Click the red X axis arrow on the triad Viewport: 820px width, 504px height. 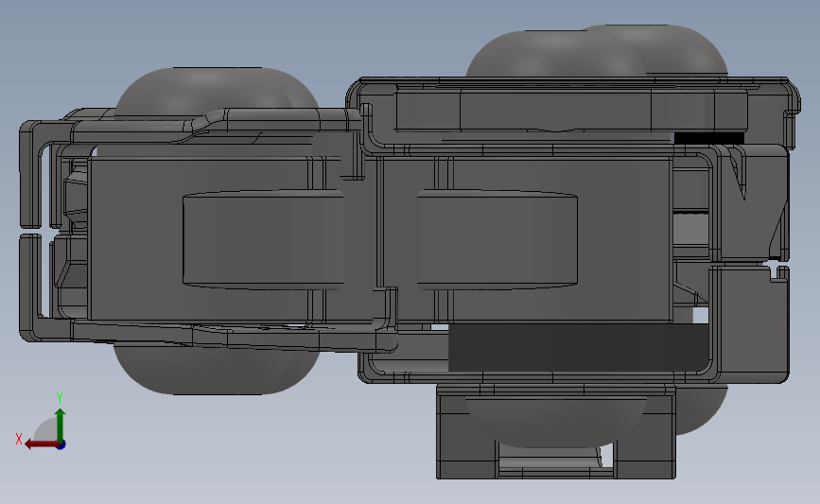(x=42, y=444)
